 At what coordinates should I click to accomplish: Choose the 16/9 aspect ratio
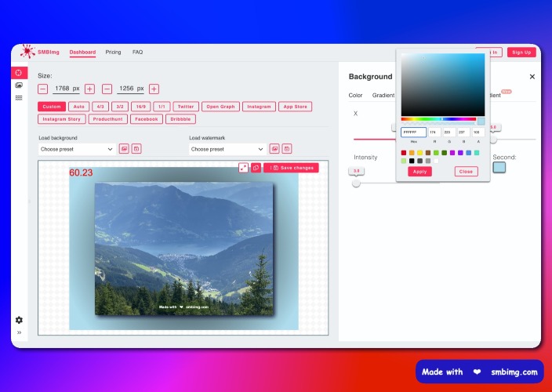[141, 107]
